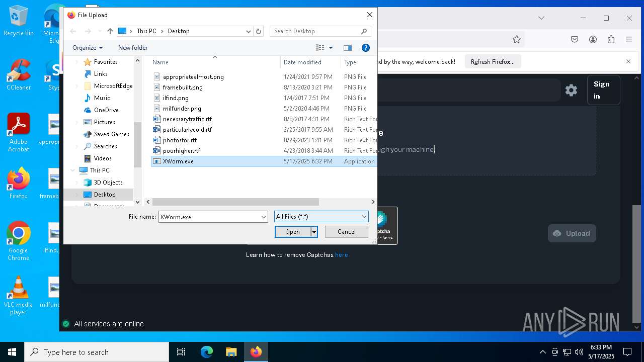Click the Search Desktop field
The width and height of the screenshot is (644, 362).
pyautogui.click(x=315, y=31)
